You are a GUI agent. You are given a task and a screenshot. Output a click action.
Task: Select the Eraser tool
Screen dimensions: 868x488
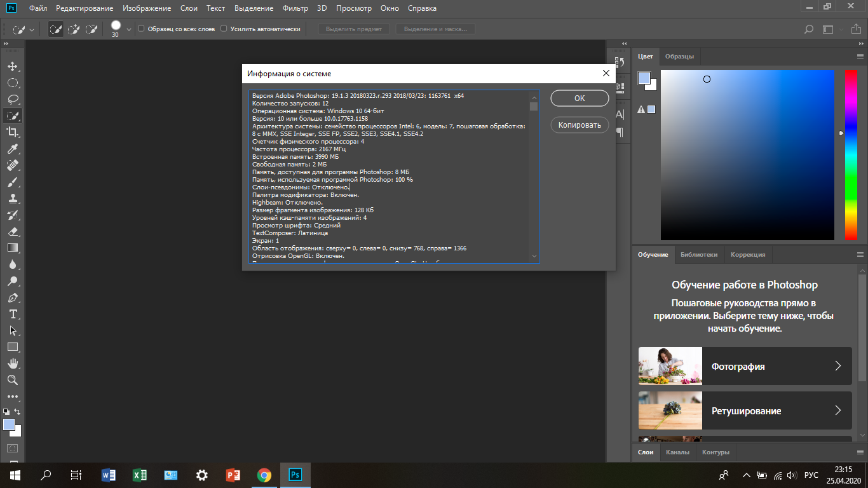click(12, 231)
